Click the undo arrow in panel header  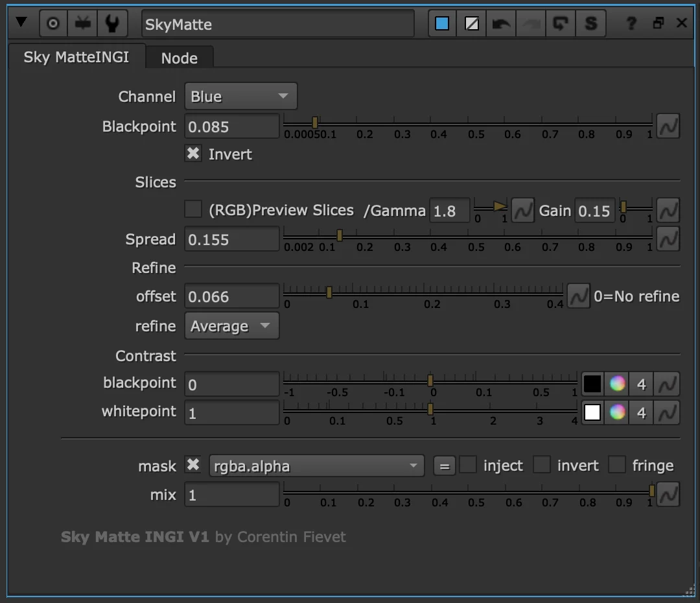click(x=501, y=24)
